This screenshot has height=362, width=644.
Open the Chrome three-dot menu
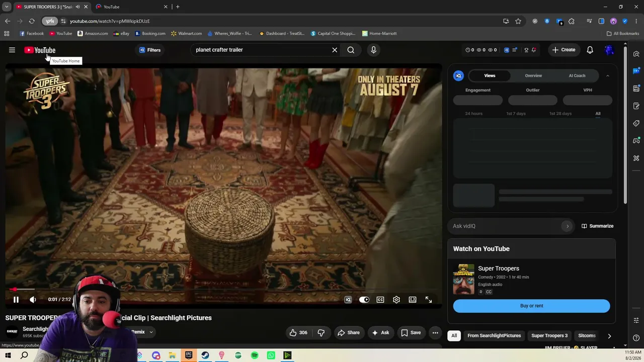click(636, 21)
